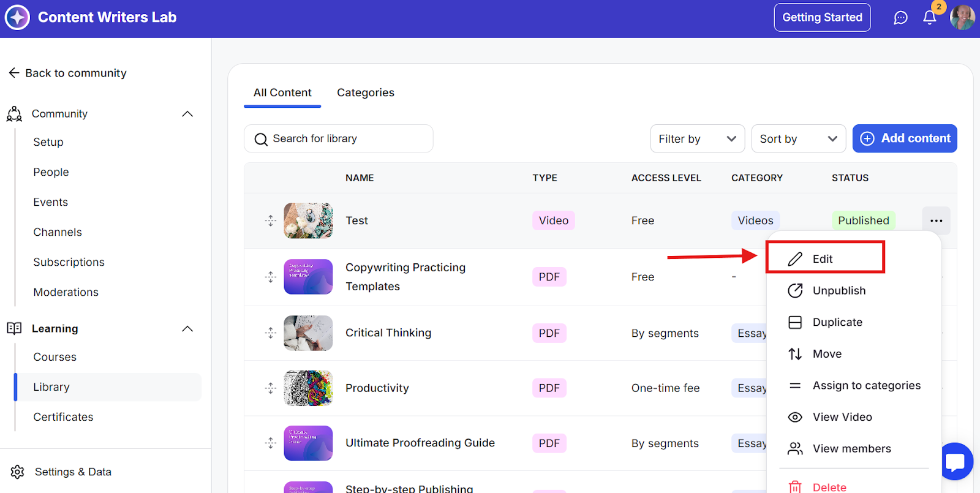The image size is (980, 493).
Task: Open the chat messages icon
Action: [x=900, y=18]
